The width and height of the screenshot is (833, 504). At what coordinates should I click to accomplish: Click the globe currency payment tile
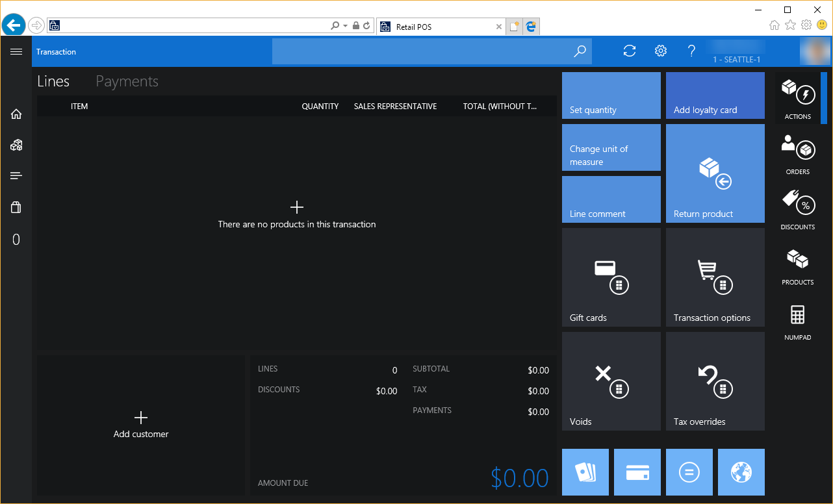click(x=741, y=472)
